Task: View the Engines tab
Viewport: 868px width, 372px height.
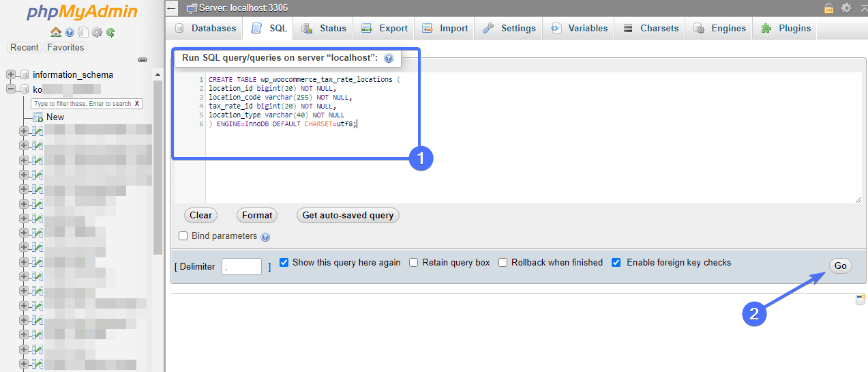Action: tap(720, 28)
